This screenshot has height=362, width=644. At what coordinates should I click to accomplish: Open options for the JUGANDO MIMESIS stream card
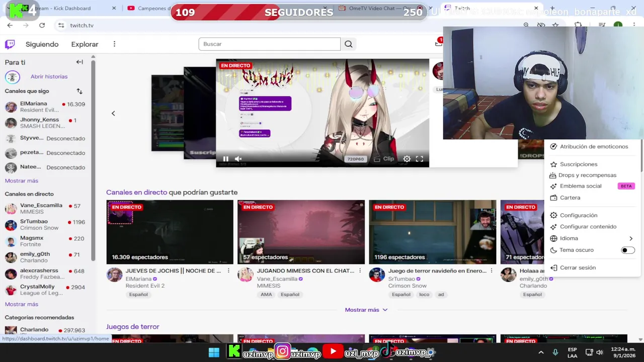tap(360, 271)
